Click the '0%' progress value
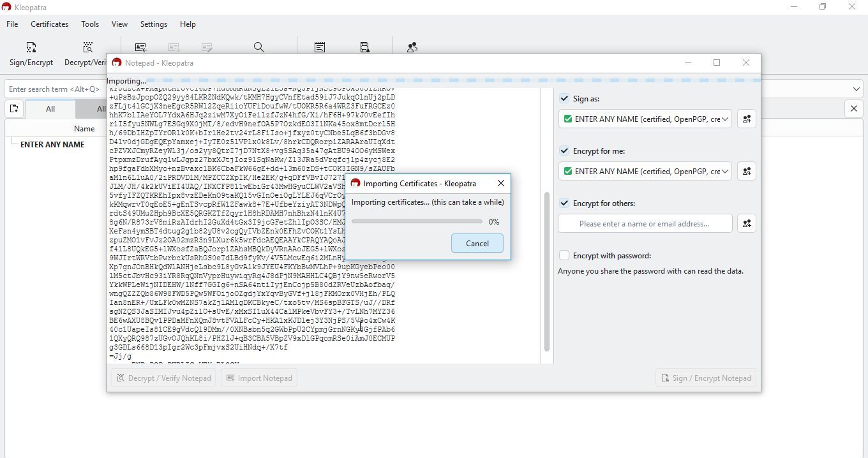This screenshot has height=458, width=868. coord(494,222)
